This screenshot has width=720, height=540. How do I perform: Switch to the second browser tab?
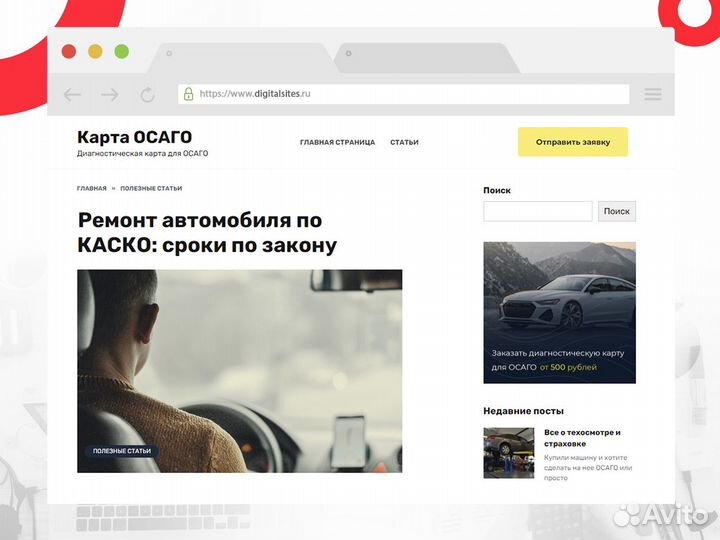pos(427,58)
